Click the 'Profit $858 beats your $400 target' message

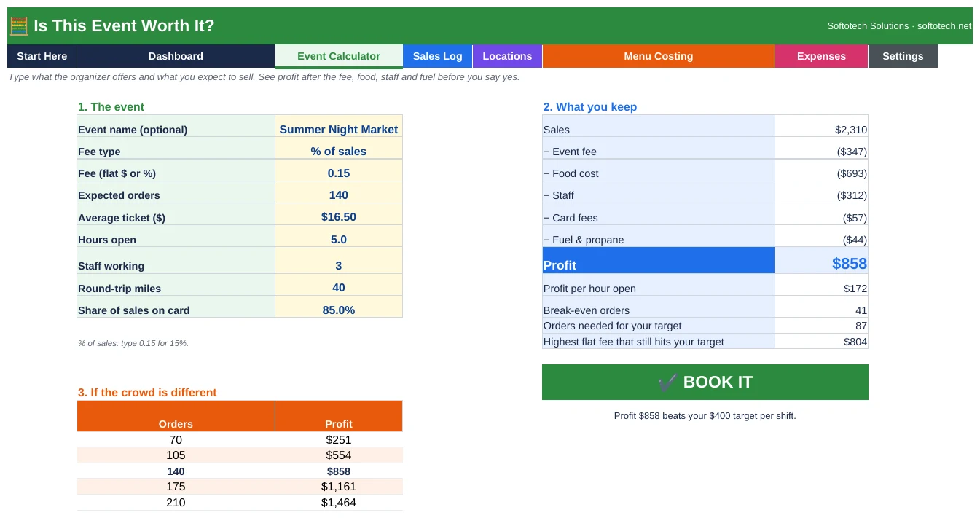pyautogui.click(x=705, y=416)
